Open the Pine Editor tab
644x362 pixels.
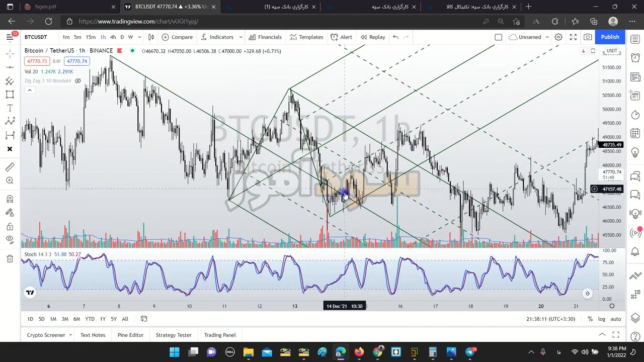pyautogui.click(x=130, y=335)
